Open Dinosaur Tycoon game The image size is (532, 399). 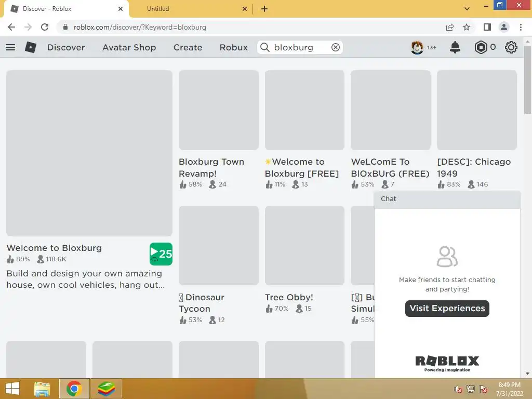(x=202, y=303)
